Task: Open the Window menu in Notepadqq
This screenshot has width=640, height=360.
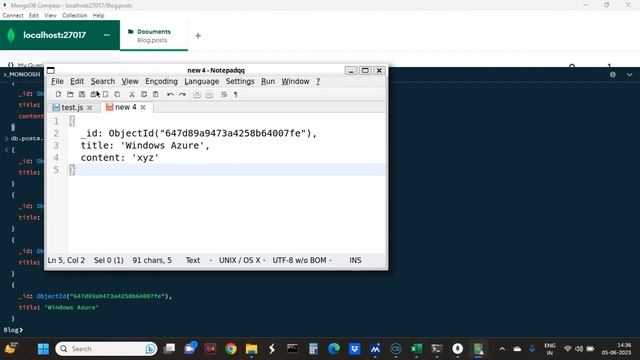Action: [x=295, y=81]
